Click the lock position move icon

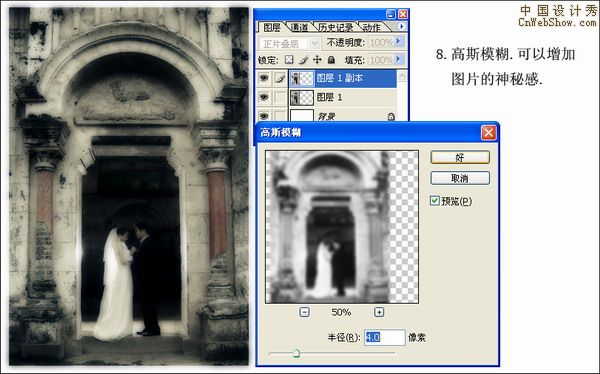[x=317, y=60]
